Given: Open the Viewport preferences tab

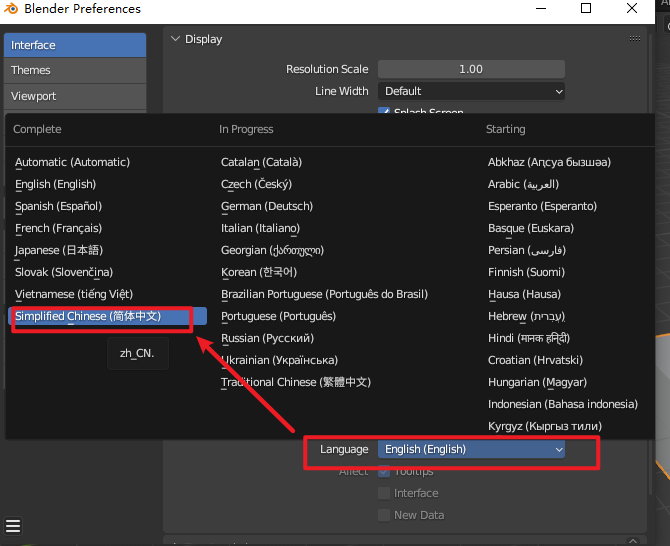Looking at the screenshot, I should (74, 96).
